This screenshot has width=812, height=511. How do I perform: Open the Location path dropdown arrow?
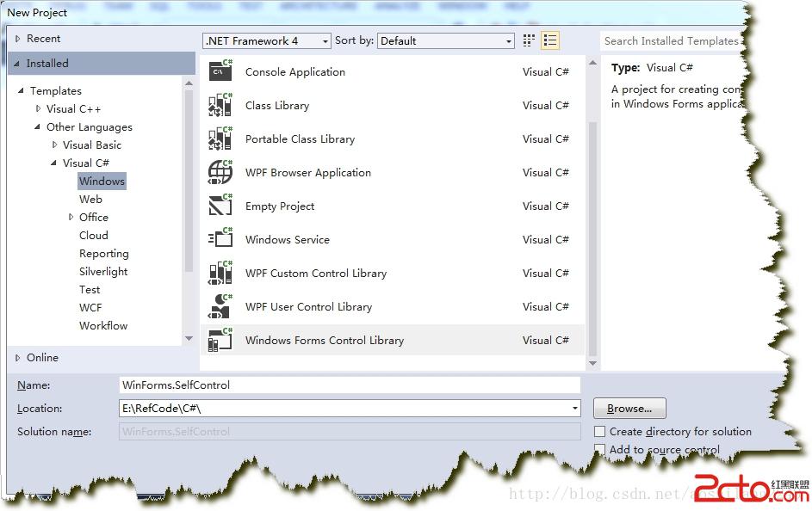575,408
